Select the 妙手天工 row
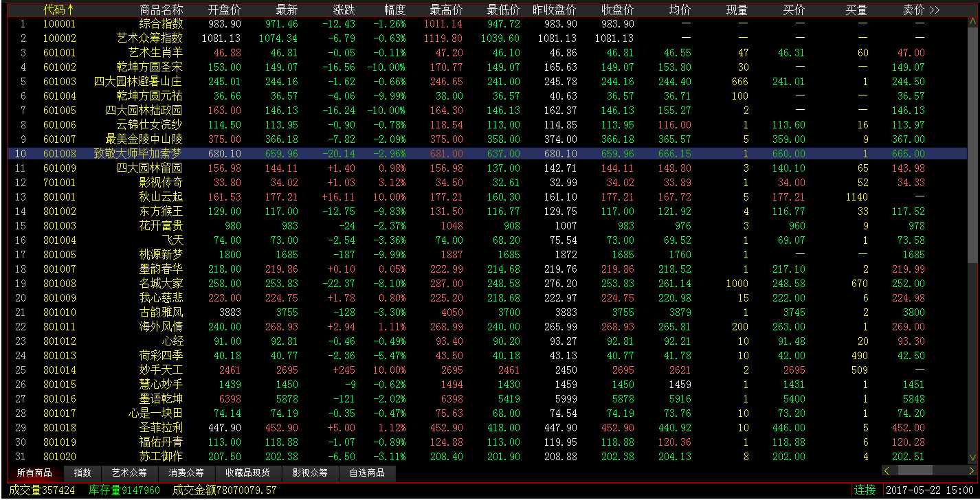 coord(487,370)
